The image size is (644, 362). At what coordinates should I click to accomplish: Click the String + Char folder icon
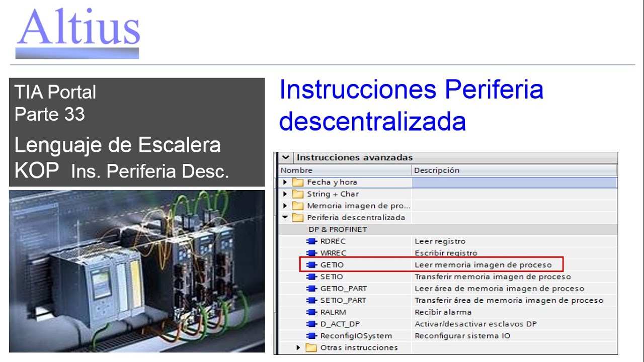(298, 194)
